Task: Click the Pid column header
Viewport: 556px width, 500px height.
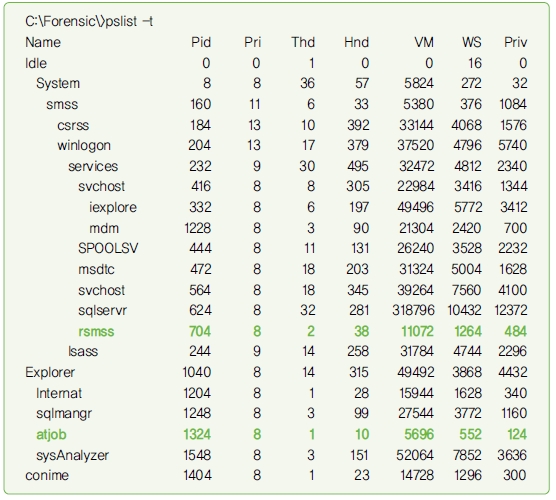Action: click(201, 42)
